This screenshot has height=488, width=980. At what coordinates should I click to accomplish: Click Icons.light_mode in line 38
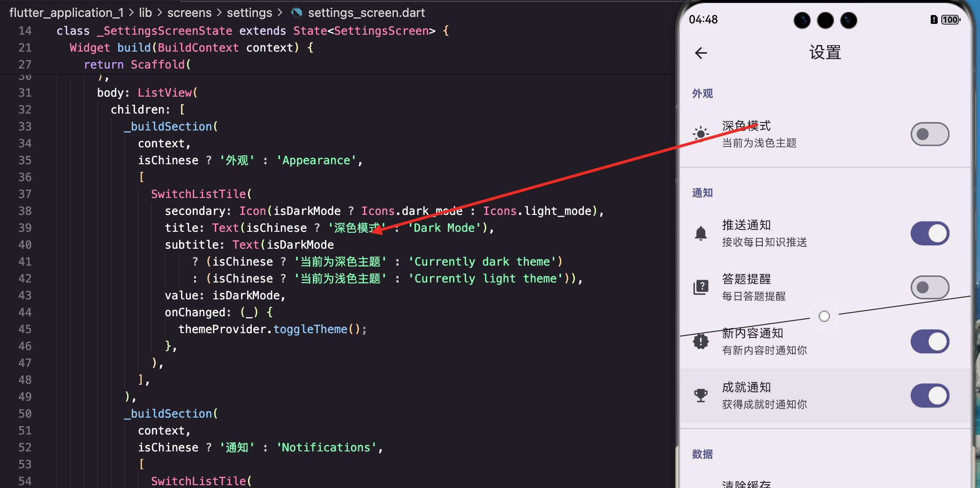point(537,211)
